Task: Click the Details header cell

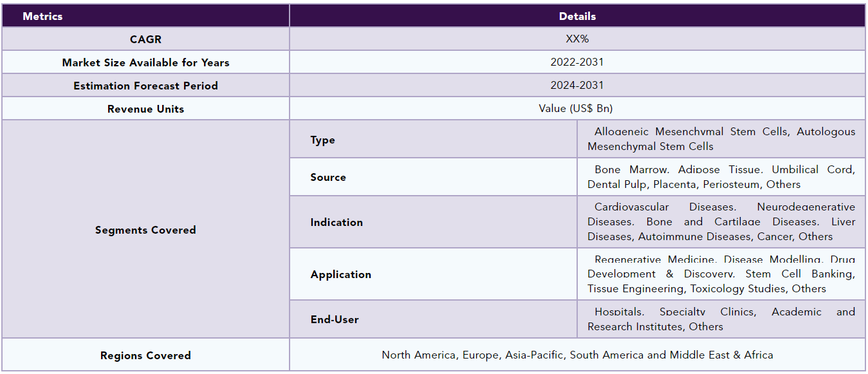Action: pyautogui.click(x=577, y=16)
